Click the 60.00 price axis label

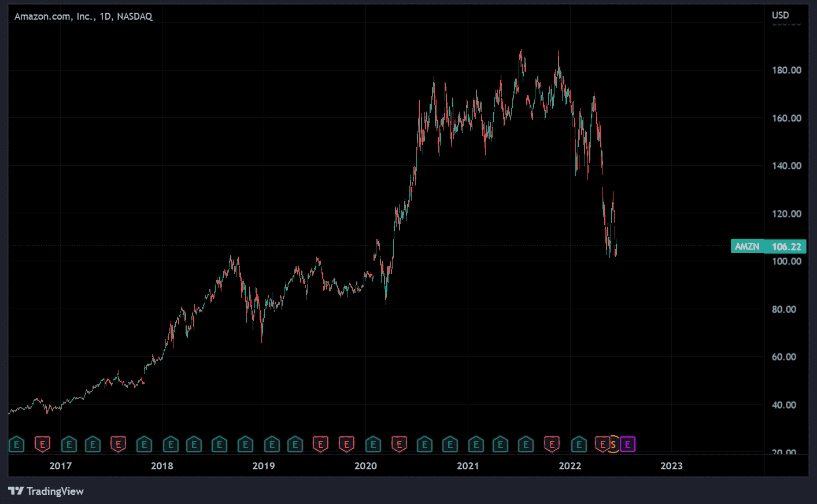pyautogui.click(x=784, y=357)
